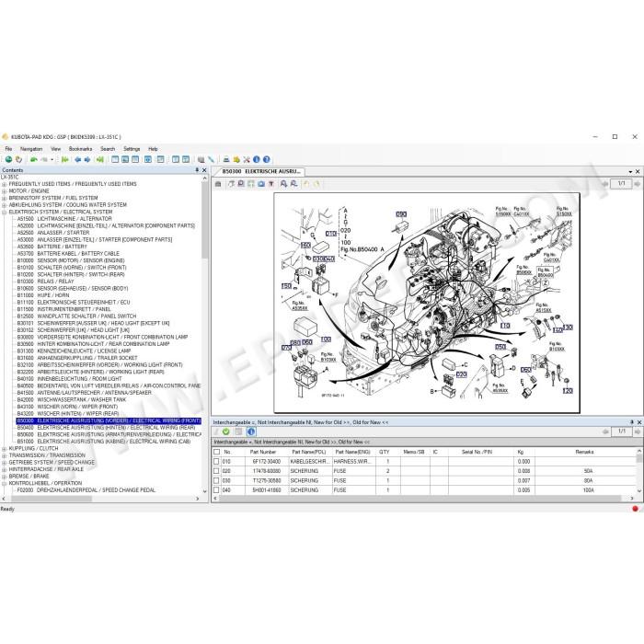Expand KUPPLUNG / CLUTCH tree node
The image size is (644, 644).
tap(4, 449)
